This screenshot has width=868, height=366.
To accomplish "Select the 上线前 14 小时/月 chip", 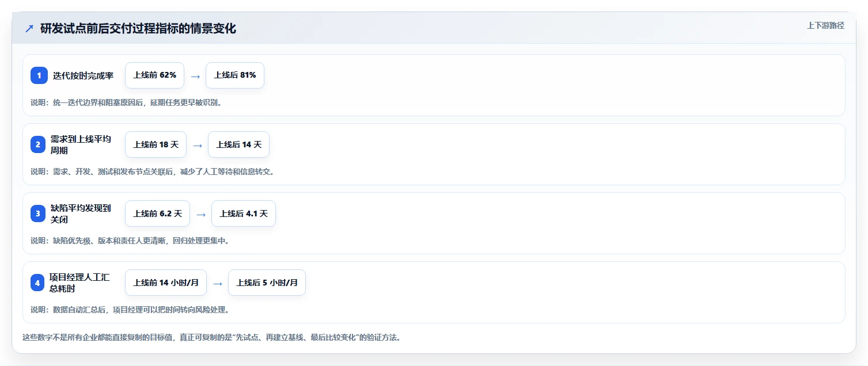I will pos(166,283).
